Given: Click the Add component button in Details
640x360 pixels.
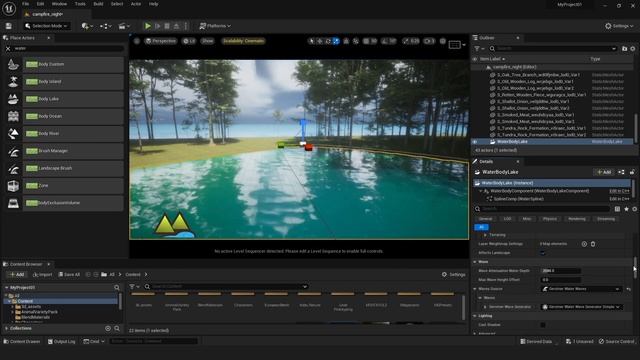Looking at the screenshot, I should coord(604,172).
